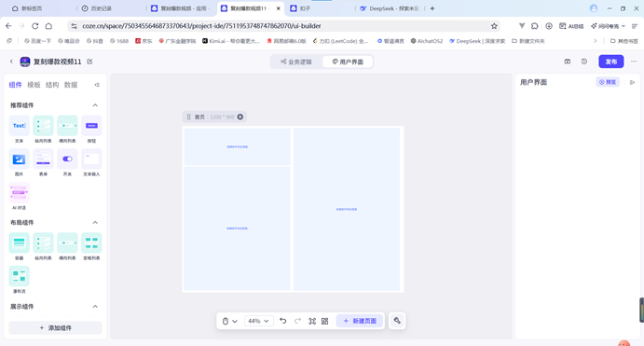Select the 开关 switch component
644x346 pixels.
coord(67,159)
